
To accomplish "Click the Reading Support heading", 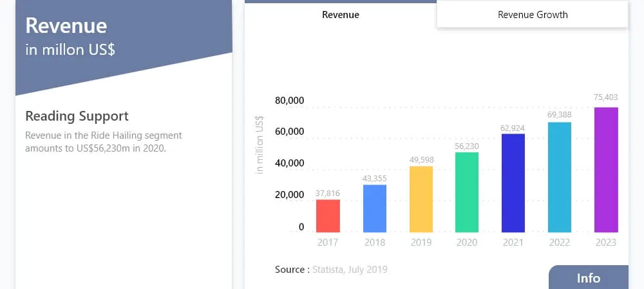I will tap(77, 117).
